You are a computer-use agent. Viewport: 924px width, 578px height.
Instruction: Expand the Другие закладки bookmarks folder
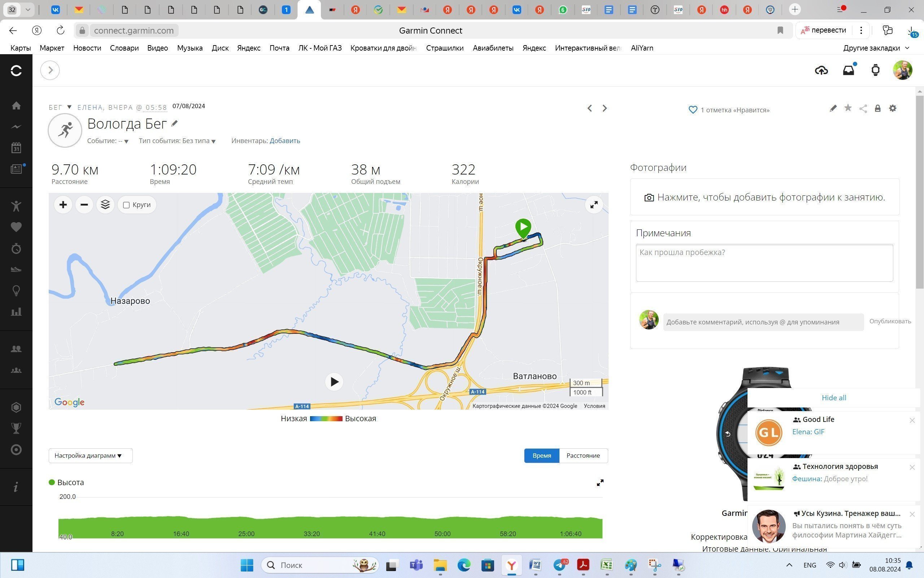pyautogui.click(x=876, y=48)
